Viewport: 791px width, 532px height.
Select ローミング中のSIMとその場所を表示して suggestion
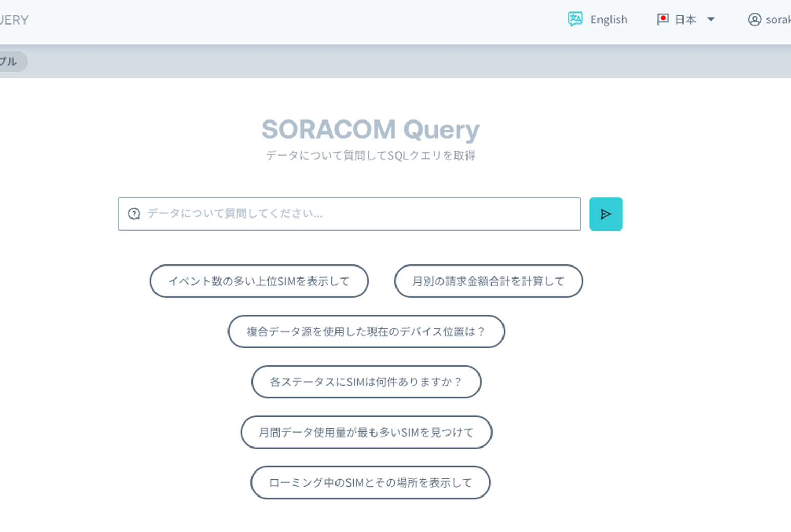[370, 482]
